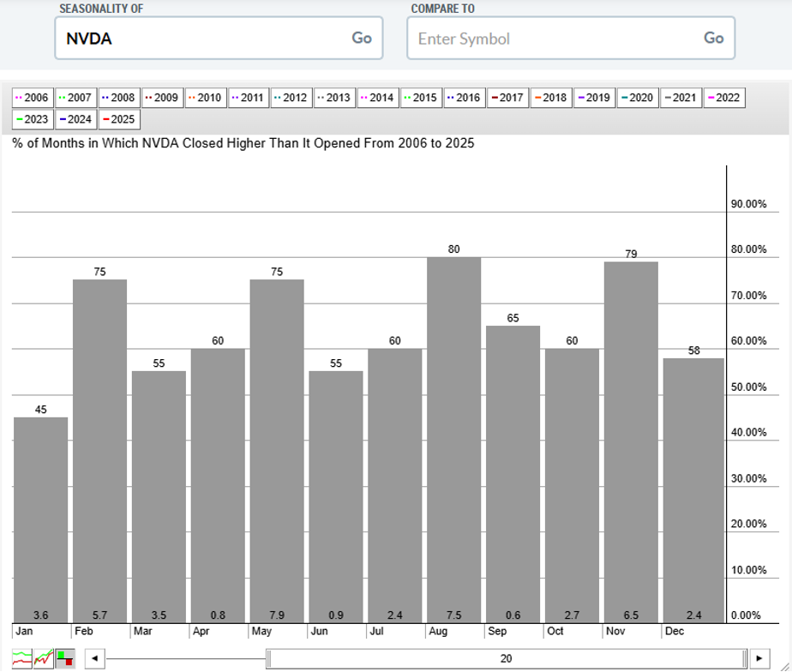Click the slider handle showing 20 years
Viewport: 792px width, 672px height.
[506, 658]
